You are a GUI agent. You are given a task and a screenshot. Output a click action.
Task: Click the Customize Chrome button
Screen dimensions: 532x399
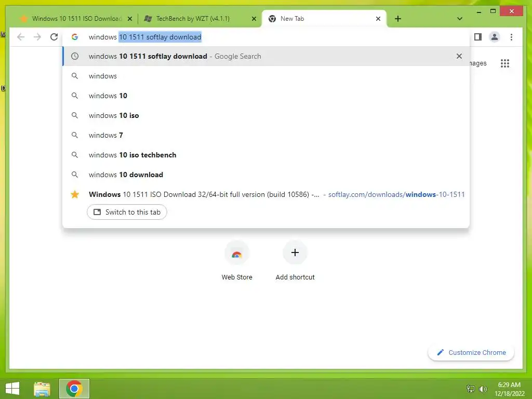coord(471,353)
